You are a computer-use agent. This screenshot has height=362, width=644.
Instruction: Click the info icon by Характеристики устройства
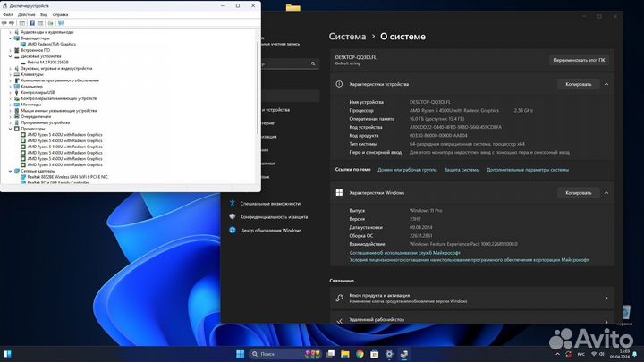pyautogui.click(x=339, y=84)
